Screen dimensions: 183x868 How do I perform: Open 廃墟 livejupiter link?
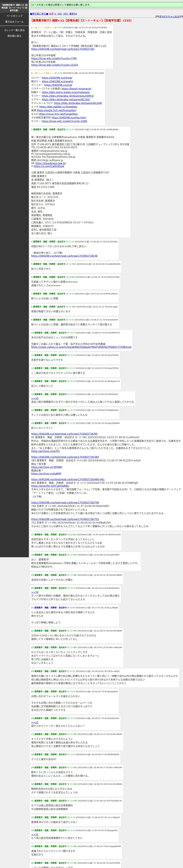click(x=57, y=111)
